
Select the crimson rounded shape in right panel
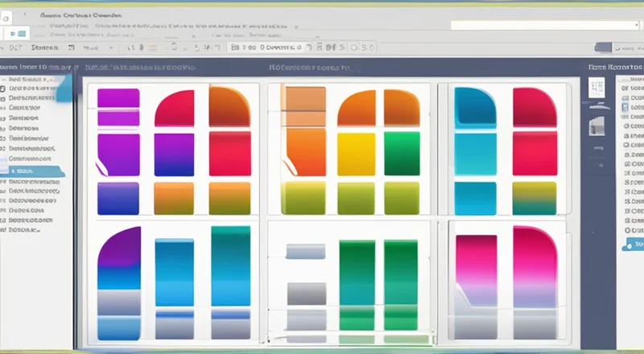pyautogui.click(x=535, y=107)
